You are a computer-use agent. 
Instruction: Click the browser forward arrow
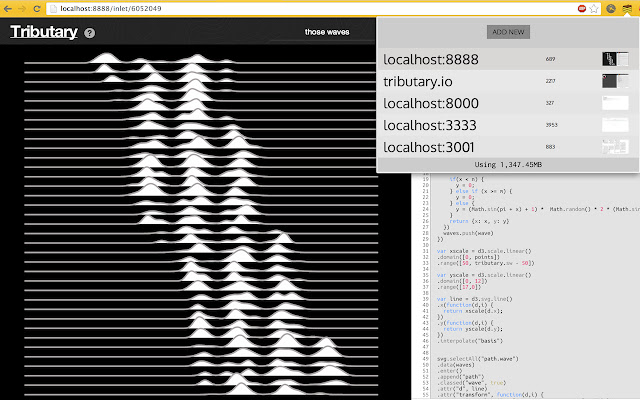(x=22, y=9)
